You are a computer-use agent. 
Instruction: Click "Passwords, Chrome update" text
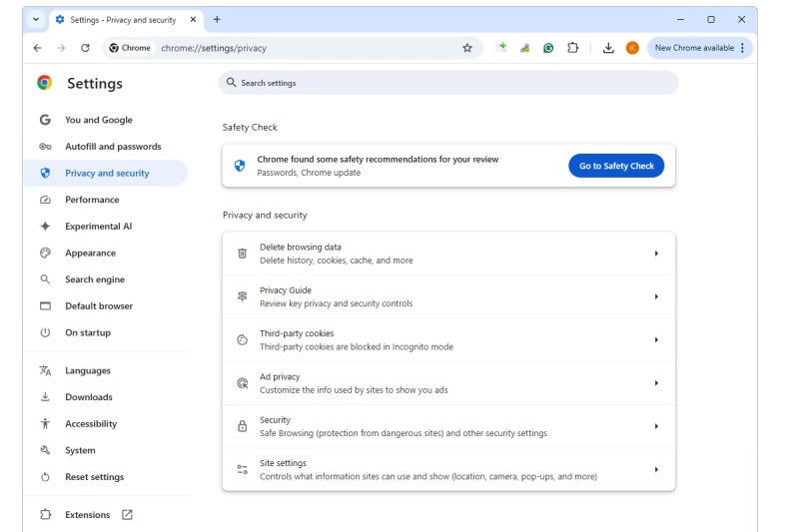[309, 173]
